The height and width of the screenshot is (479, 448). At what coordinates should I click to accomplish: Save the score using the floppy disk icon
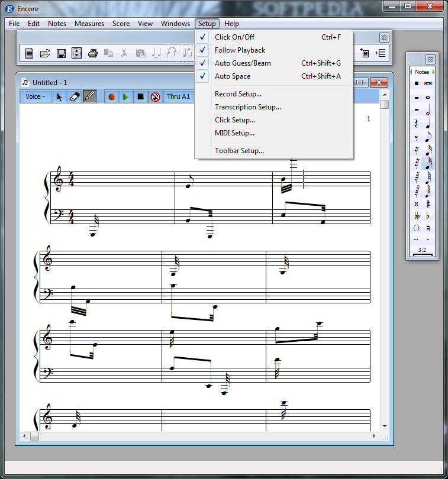61,53
